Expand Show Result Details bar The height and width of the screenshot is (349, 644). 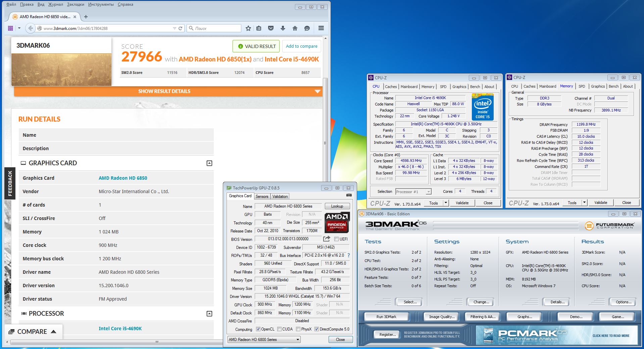pyautogui.click(x=168, y=91)
